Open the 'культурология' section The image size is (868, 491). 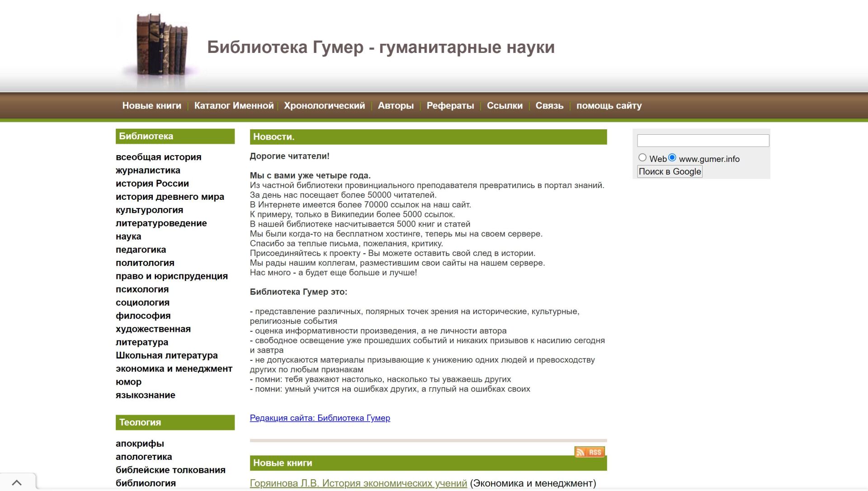point(149,210)
